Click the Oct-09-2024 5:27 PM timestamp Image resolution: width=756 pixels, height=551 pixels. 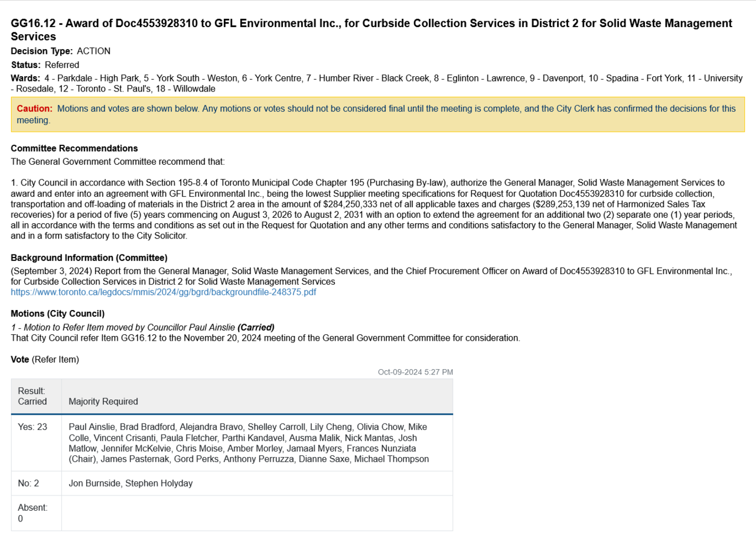(415, 372)
